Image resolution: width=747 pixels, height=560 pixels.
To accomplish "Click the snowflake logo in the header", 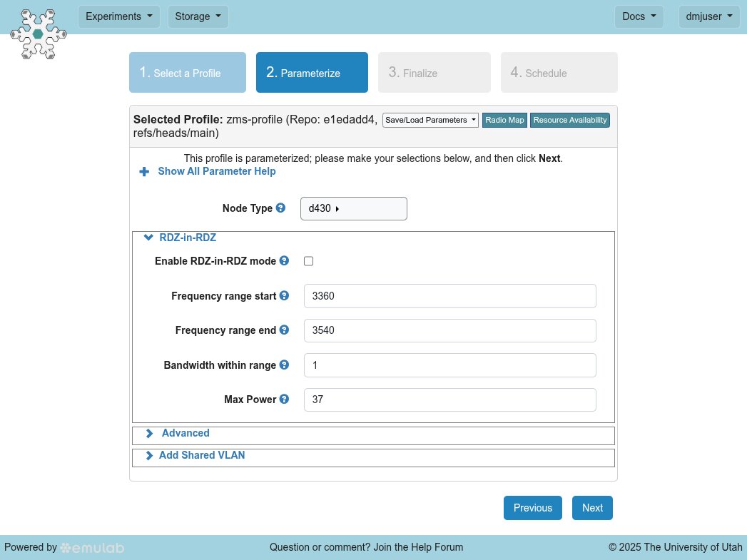I will 39,34.
